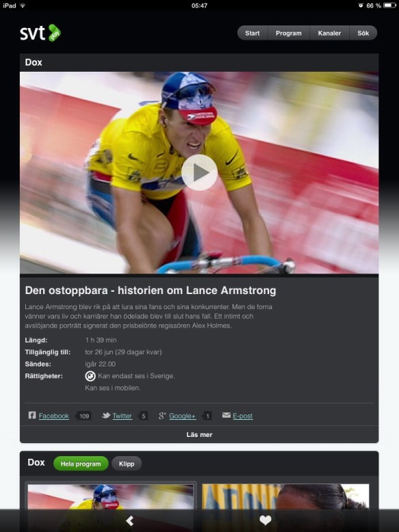399x532 pixels.
Task: Open the Sök search item
Action: [363, 33]
